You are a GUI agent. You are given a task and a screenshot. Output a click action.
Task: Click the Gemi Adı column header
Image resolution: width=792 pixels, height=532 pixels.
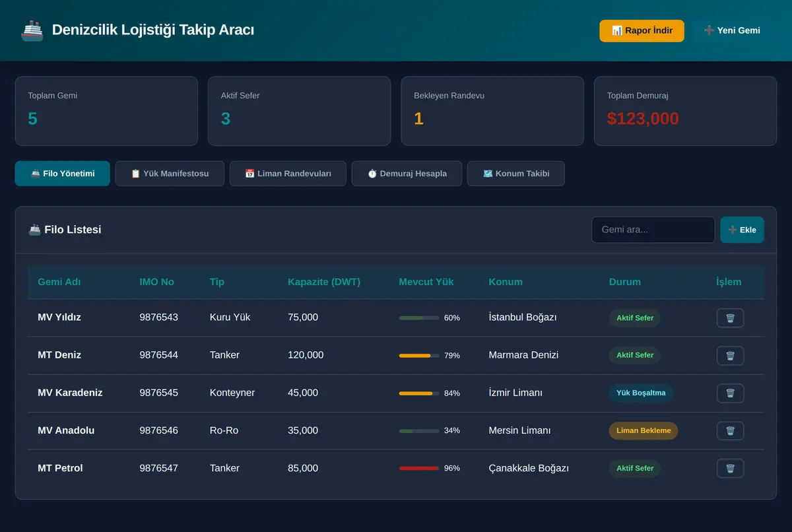59,282
